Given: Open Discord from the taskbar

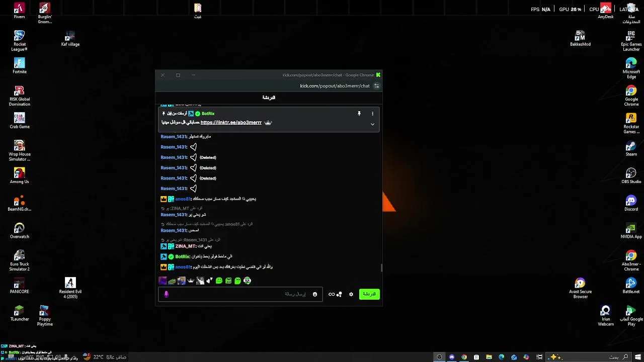Looking at the screenshot, I should [451, 357].
